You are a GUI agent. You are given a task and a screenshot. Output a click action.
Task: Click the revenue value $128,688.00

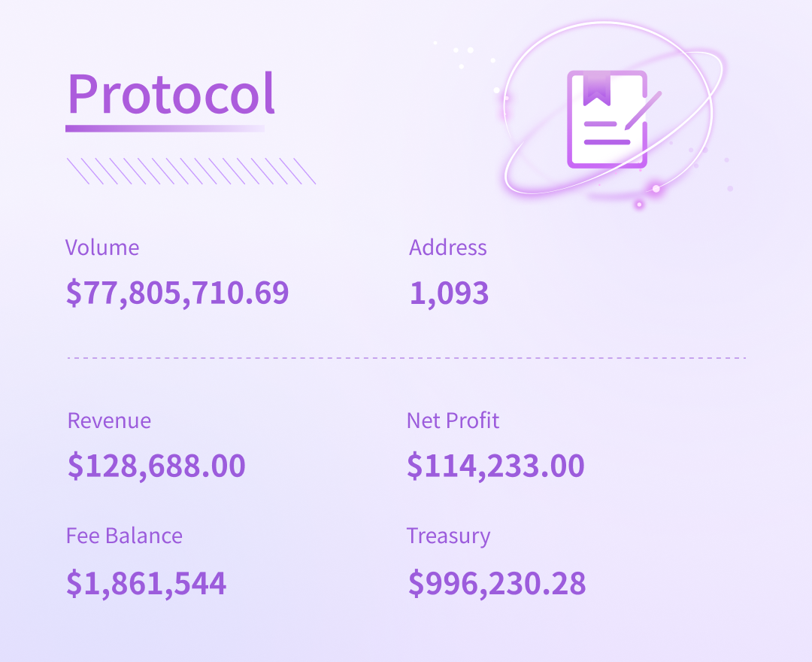pos(156,466)
